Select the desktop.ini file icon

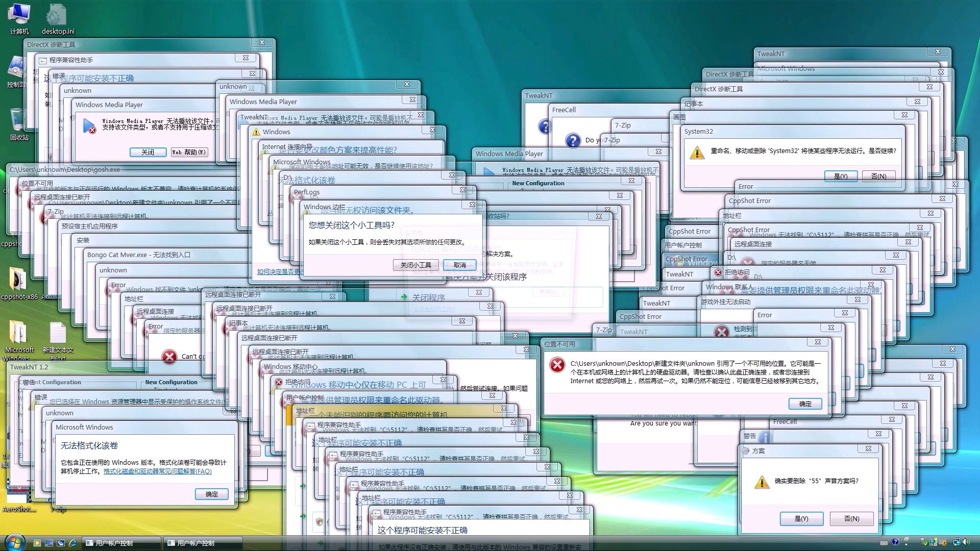pos(58,18)
